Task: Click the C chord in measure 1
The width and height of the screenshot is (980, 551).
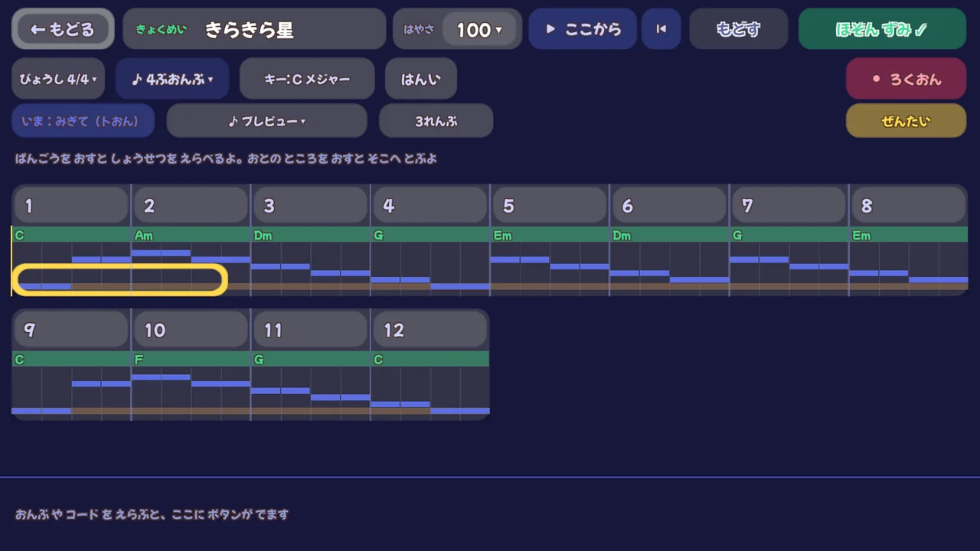Action: coord(71,235)
